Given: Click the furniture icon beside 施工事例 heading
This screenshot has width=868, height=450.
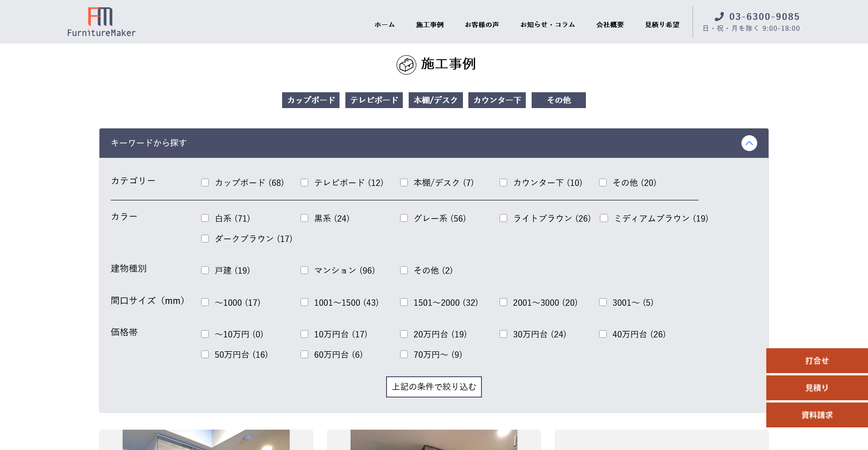Looking at the screenshot, I should (x=406, y=65).
